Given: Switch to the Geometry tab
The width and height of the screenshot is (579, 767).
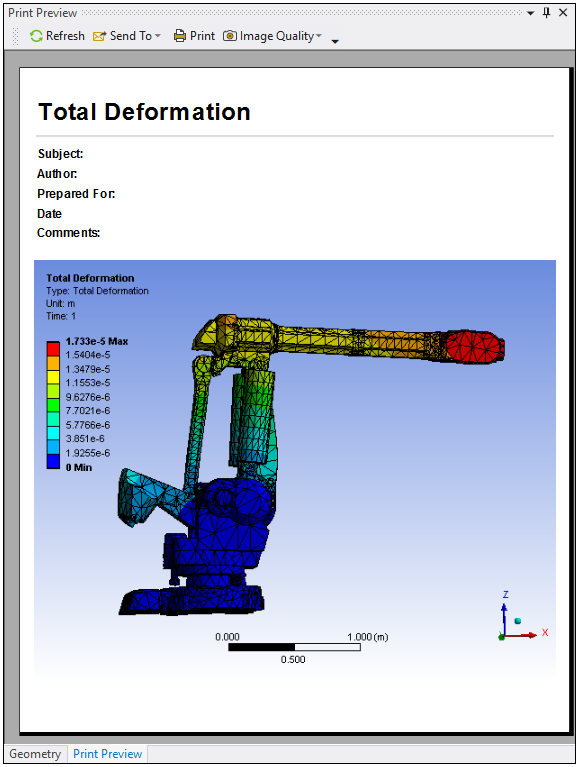Looking at the screenshot, I should tap(35, 754).
